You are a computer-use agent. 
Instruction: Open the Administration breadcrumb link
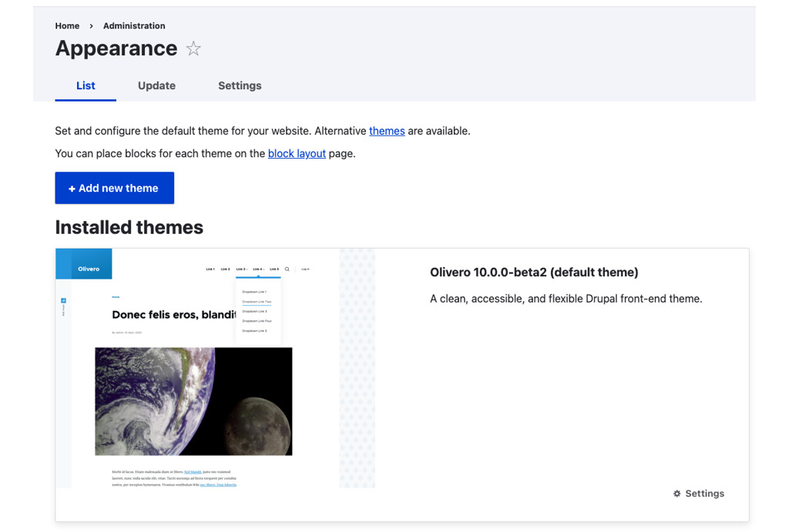tap(134, 25)
